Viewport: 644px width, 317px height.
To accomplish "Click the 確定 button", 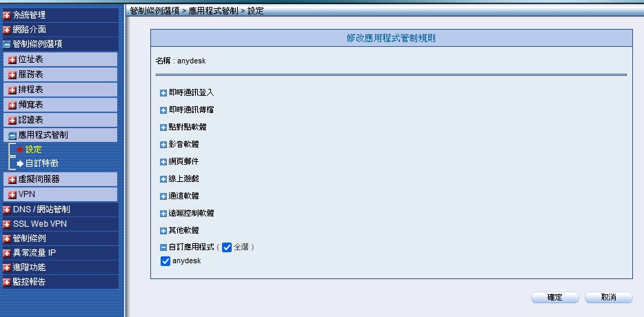I will [x=555, y=298].
